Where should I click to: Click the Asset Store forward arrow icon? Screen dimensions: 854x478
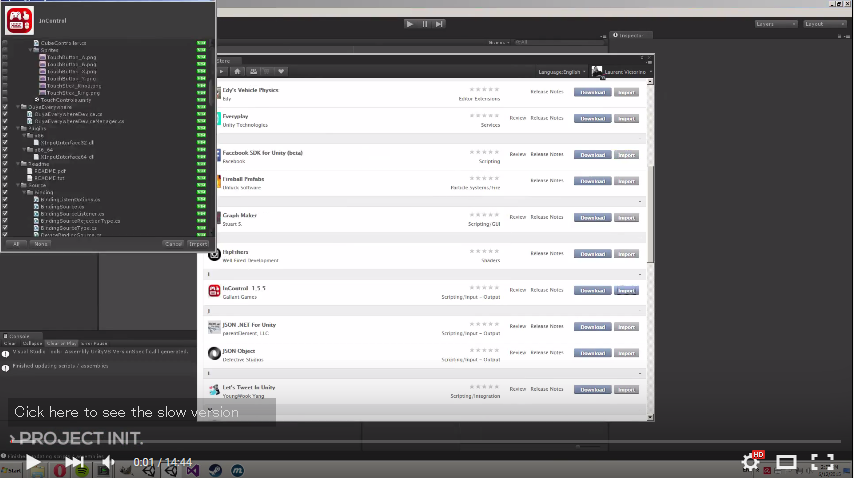(x=222, y=71)
